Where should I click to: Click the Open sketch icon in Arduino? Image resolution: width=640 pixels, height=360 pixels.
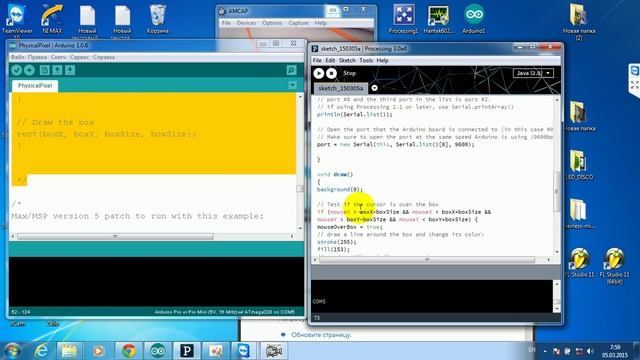57,70
